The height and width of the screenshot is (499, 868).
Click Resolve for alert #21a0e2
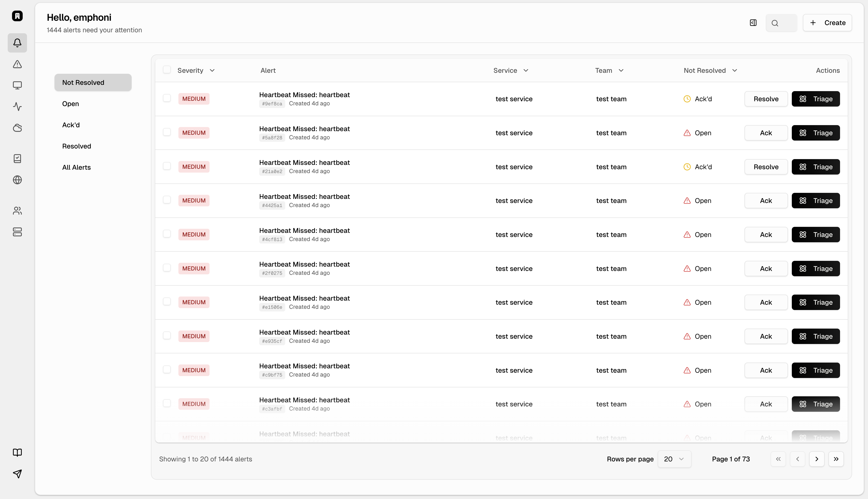(x=766, y=167)
